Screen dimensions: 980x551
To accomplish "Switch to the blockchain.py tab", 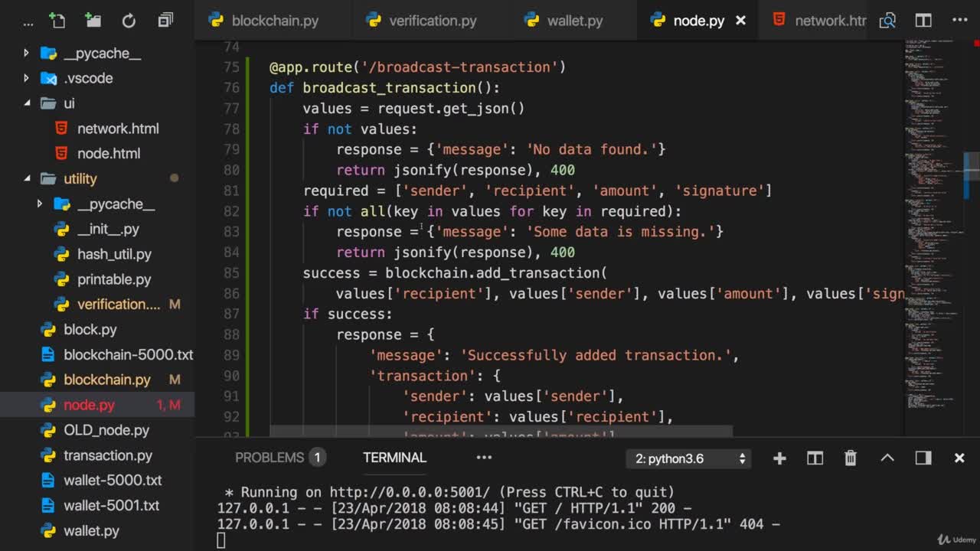I will click(x=274, y=21).
